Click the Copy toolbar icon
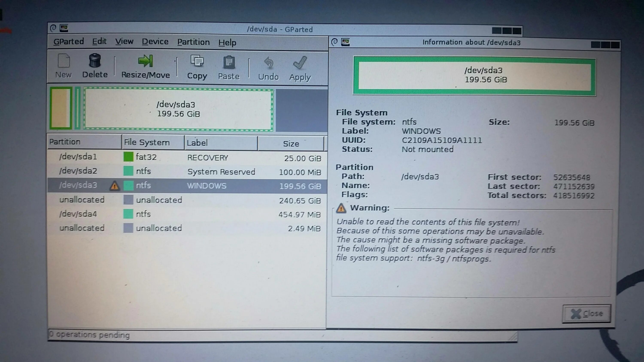This screenshot has width=644, height=362. 197,61
